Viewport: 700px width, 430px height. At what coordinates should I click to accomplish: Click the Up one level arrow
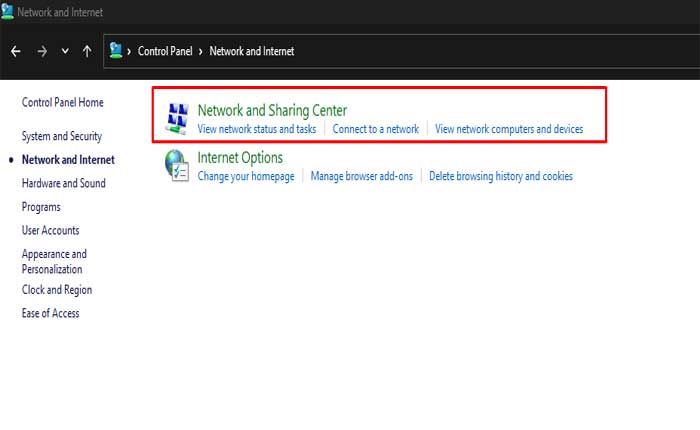coord(87,51)
